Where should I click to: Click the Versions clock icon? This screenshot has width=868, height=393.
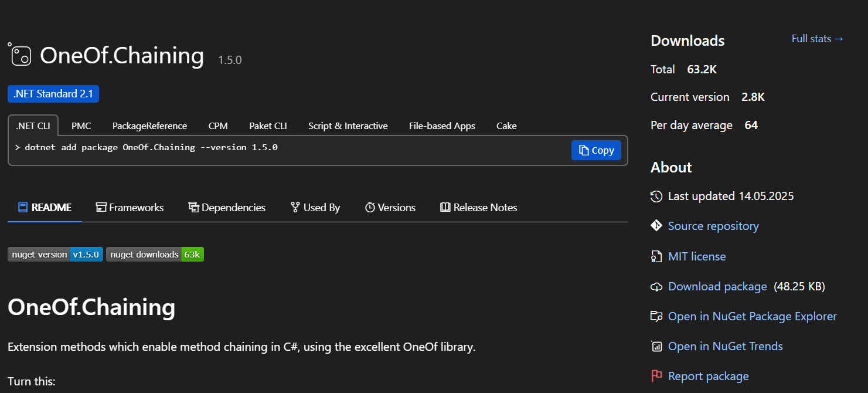coord(370,207)
